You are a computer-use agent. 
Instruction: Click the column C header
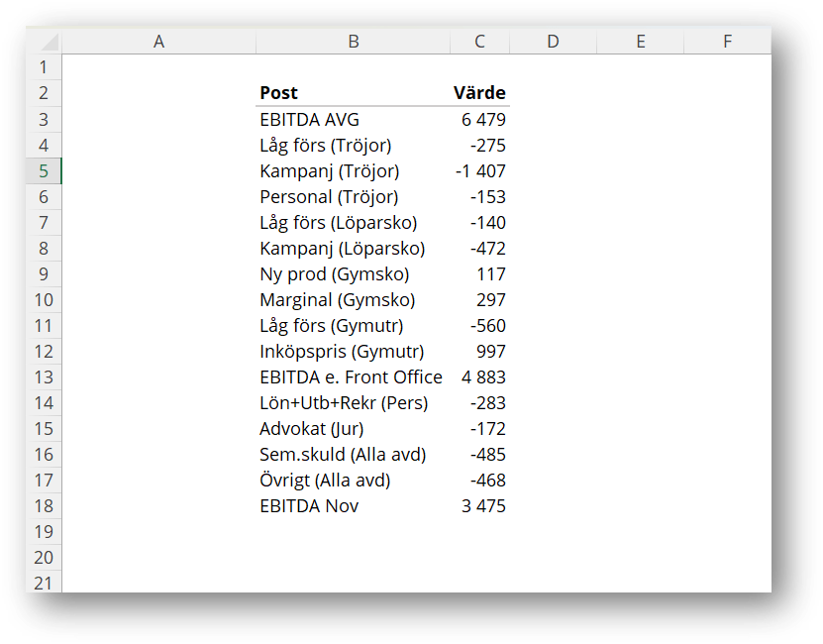tap(479, 41)
